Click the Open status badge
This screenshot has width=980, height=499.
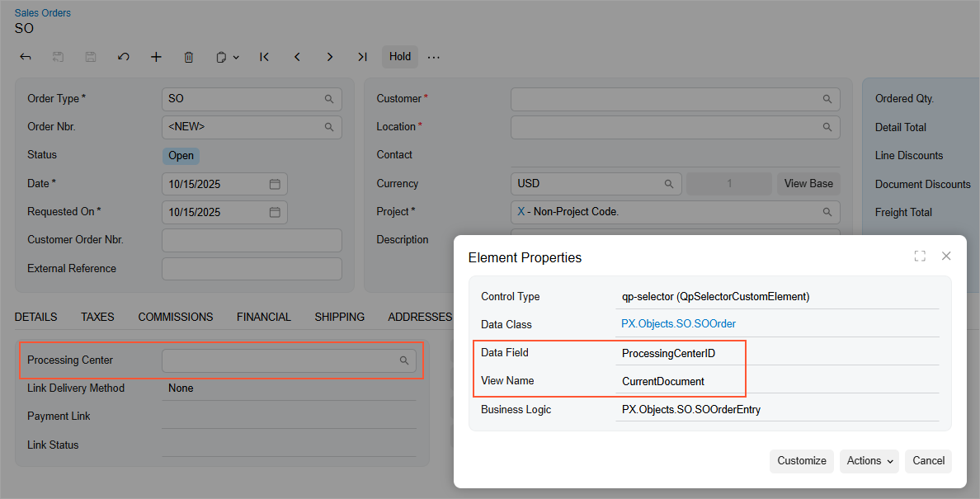181,156
